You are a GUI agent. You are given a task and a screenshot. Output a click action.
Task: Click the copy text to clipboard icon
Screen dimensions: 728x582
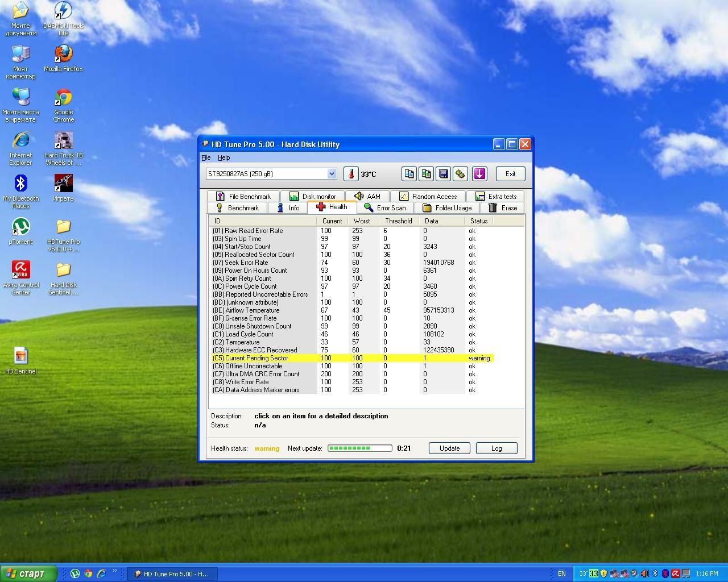point(409,174)
